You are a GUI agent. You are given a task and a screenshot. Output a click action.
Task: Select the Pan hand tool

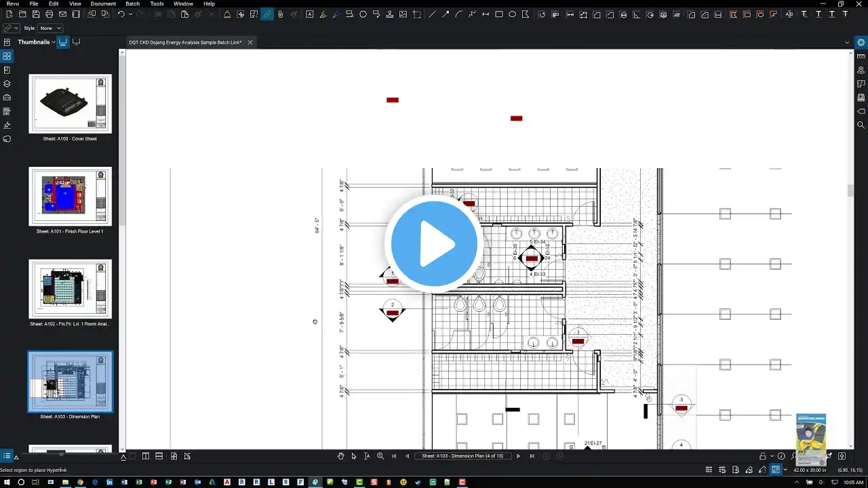pos(341,456)
